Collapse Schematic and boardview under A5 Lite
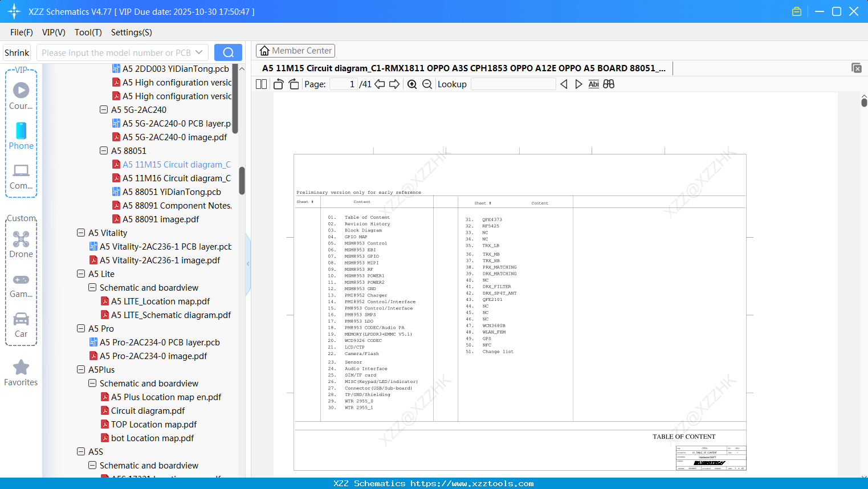Screen dimensions: 868x489 point(92,287)
